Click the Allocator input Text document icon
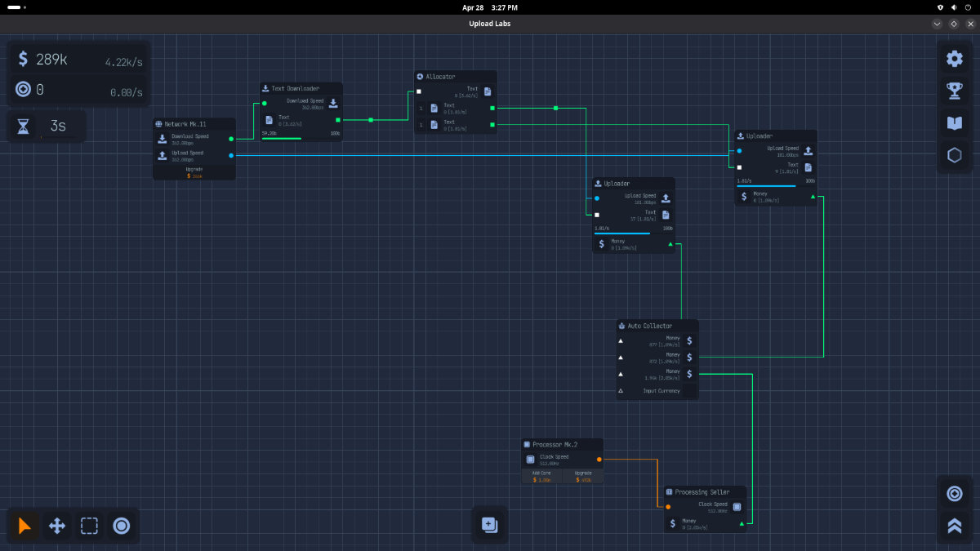The image size is (980, 551). 488,91
